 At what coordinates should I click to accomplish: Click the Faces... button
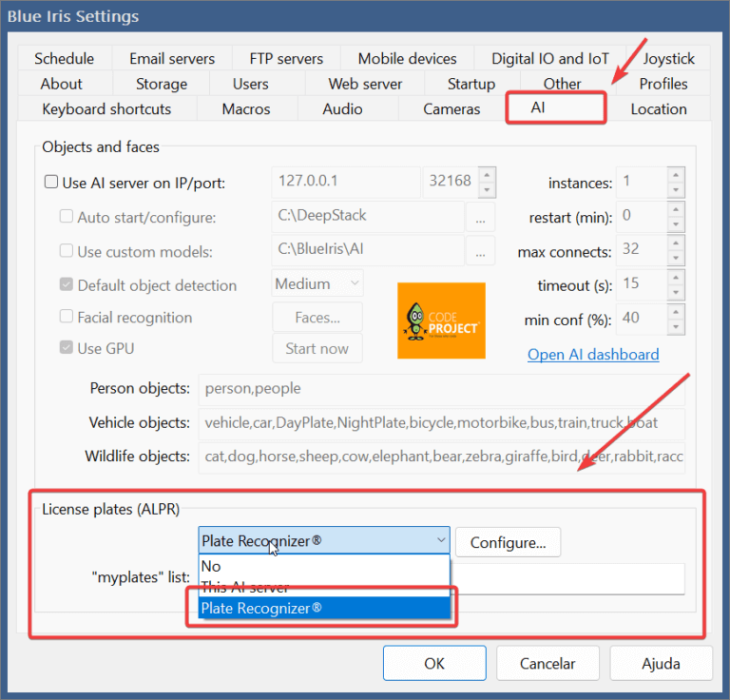pos(317,317)
